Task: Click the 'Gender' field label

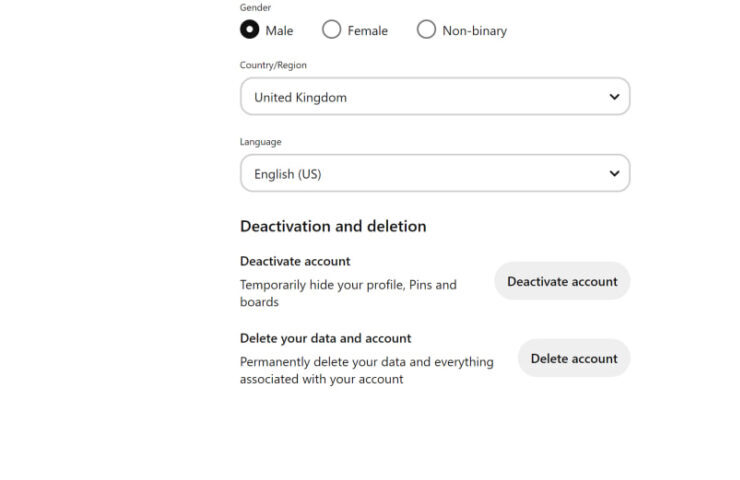Action: click(255, 8)
